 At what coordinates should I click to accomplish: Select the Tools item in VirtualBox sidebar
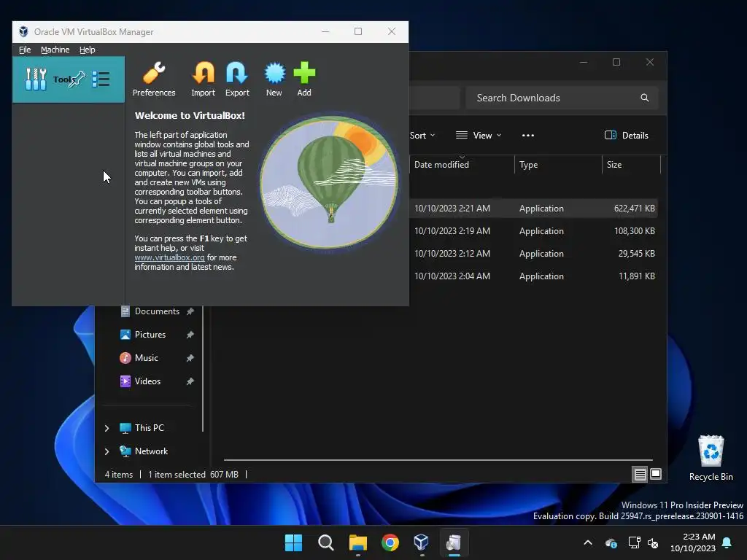68,79
